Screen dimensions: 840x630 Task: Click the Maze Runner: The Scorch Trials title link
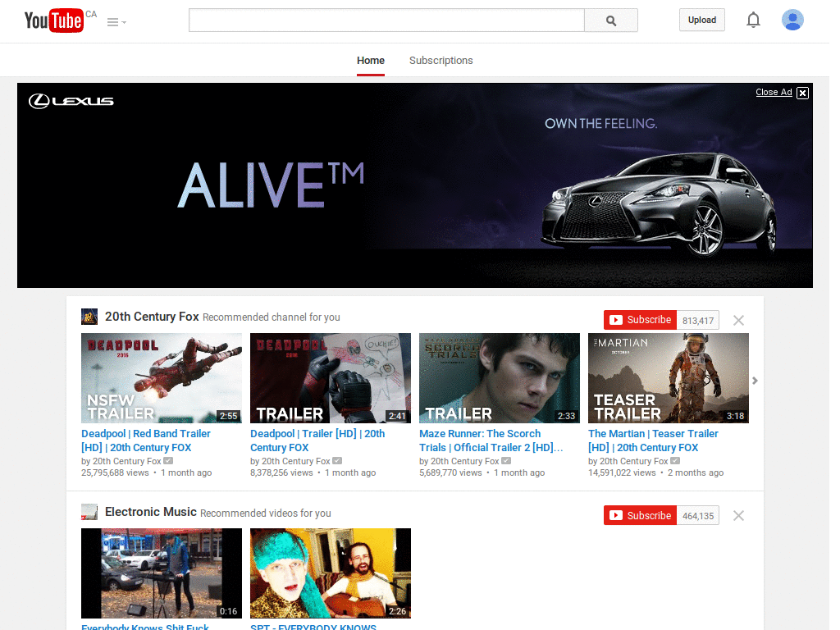(x=491, y=441)
